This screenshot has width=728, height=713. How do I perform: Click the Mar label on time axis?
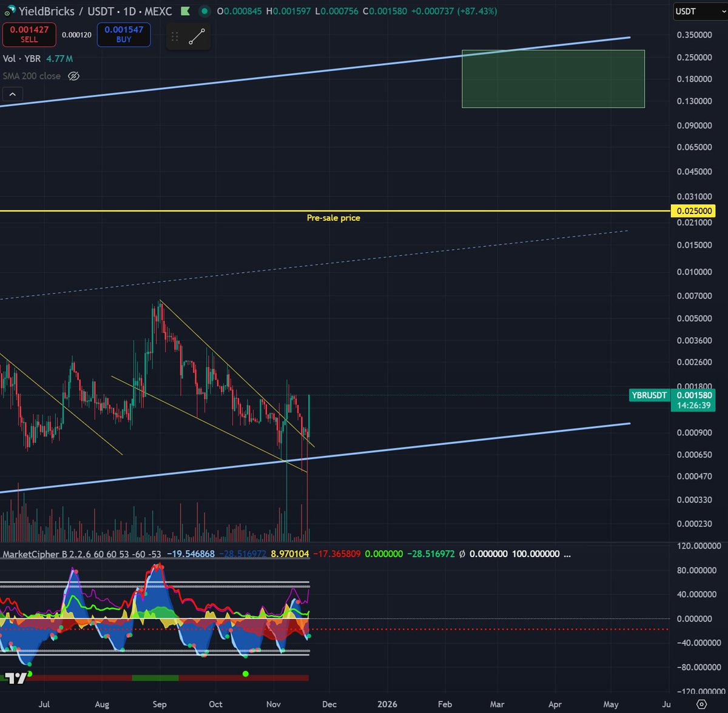point(497,704)
